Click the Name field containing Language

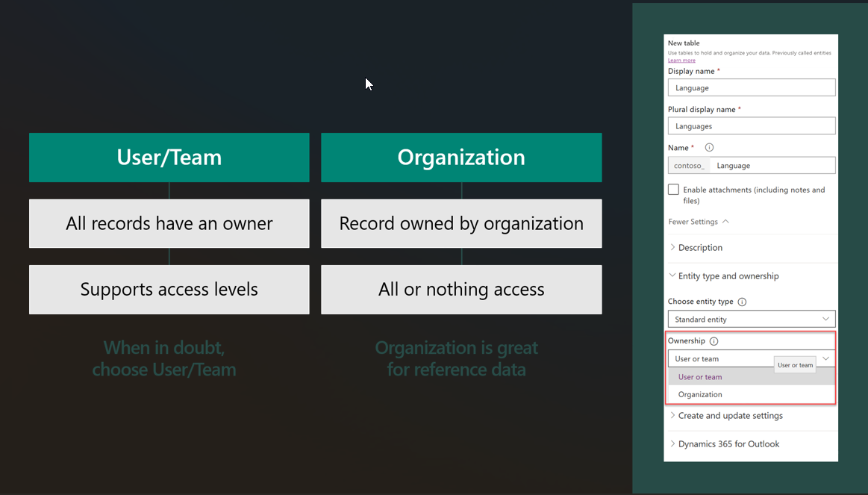[772, 165]
